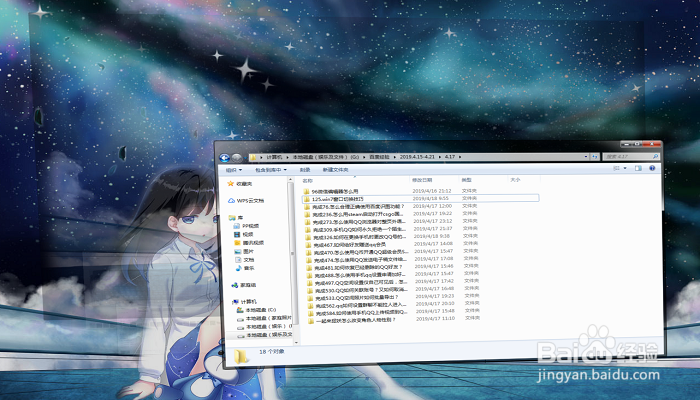Open the 腾讯视频 library
Viewport: 700px width, 400px height.
[x=249, y=243]
